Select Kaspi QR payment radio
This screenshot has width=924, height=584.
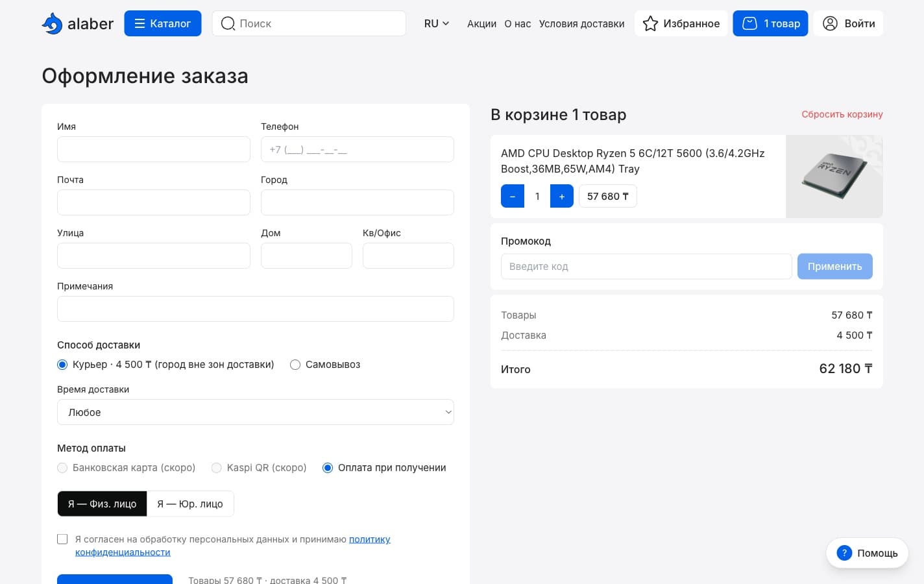point(217,468)
